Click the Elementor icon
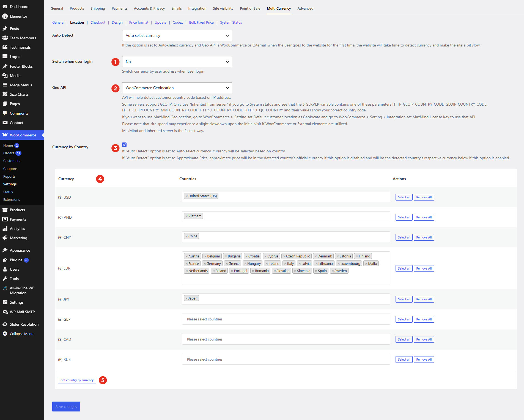524x420 pixels. pos(5,16)
